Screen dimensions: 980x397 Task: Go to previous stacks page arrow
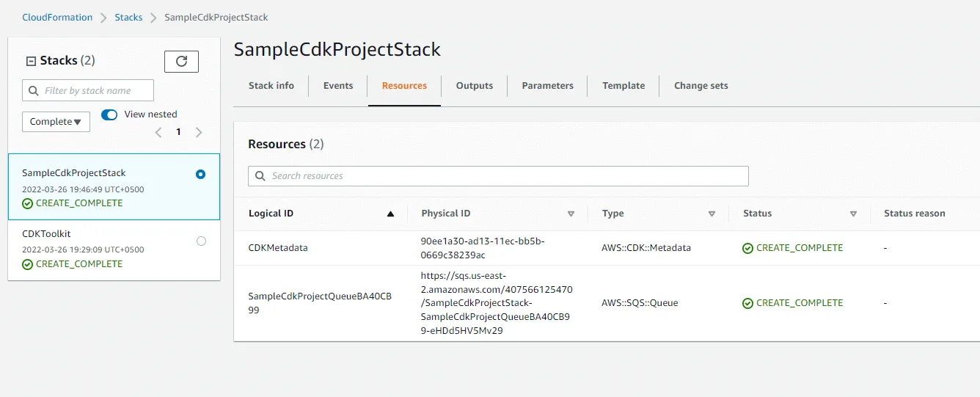click(158, 133)
